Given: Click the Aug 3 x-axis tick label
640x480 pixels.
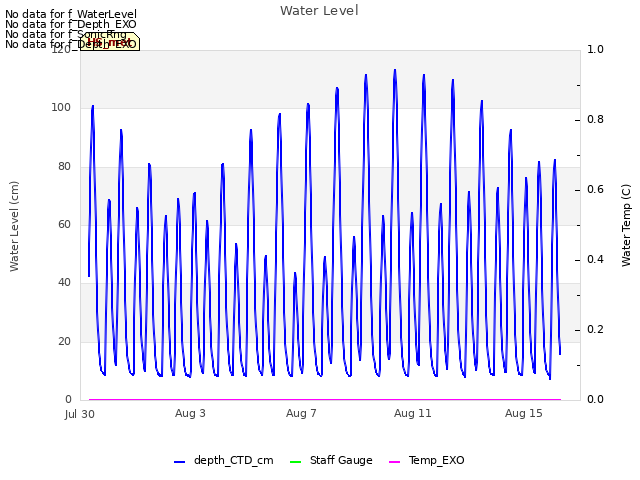Looking at the screenshot, I should [x=190, y=413].
